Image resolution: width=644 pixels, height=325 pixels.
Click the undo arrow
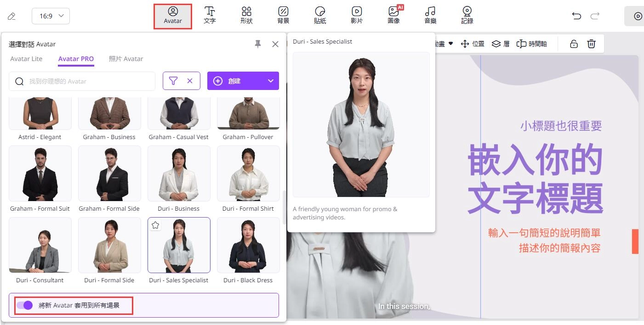click(x=576, y=16)
